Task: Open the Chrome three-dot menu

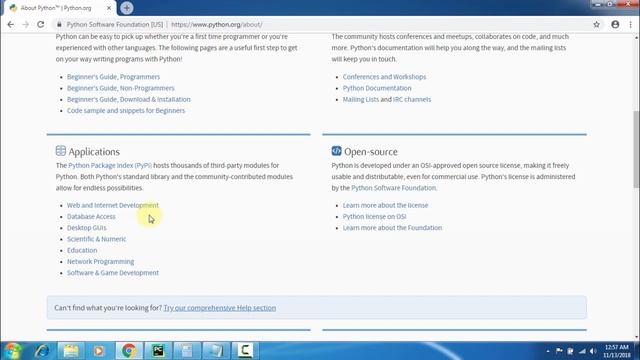Action: coord(631,24)
